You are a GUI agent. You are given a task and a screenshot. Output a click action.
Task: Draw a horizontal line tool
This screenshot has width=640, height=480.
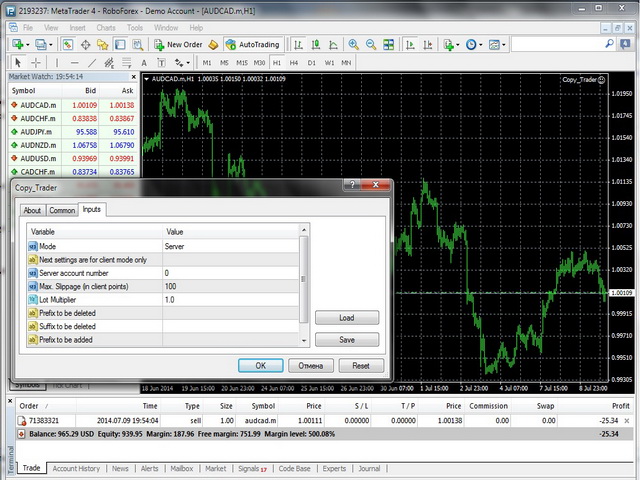(74, 62)
